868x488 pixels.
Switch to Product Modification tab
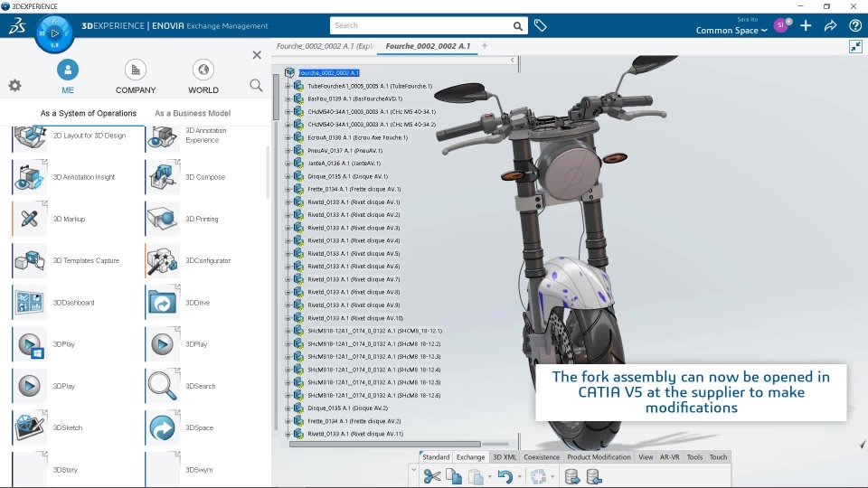click(x=599, y=457)
